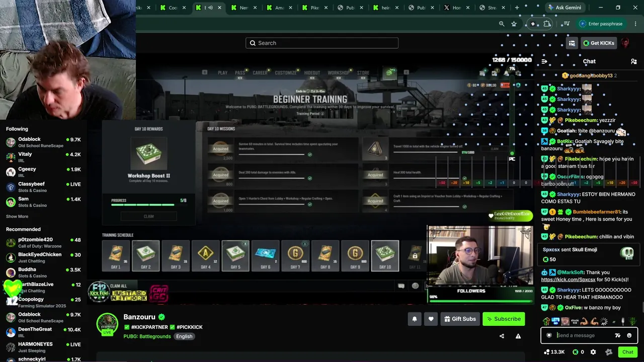This screenshot has height=362, width=644.
Task: Click OxFive username in chat
Action: 573,308
